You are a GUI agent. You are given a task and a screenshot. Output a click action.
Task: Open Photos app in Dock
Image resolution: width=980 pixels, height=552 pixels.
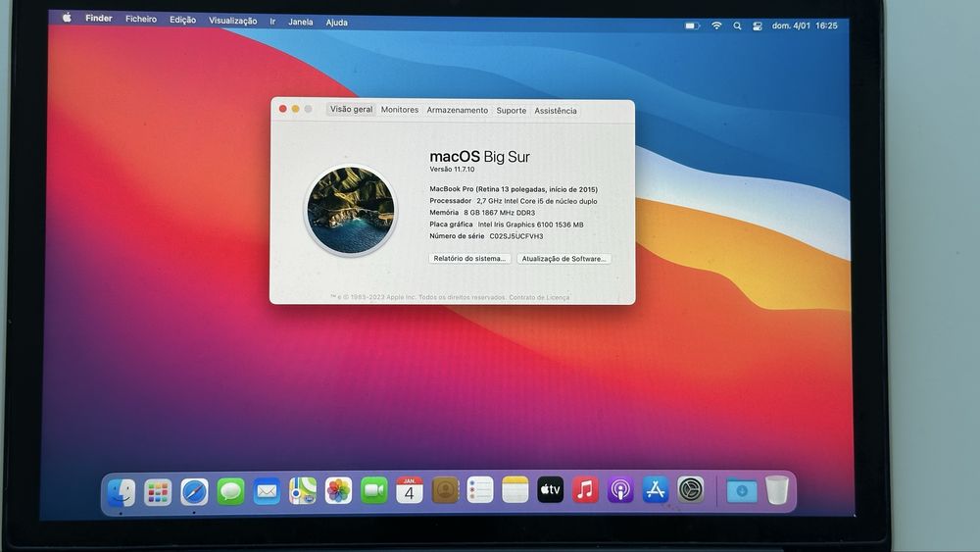point(338,491)
